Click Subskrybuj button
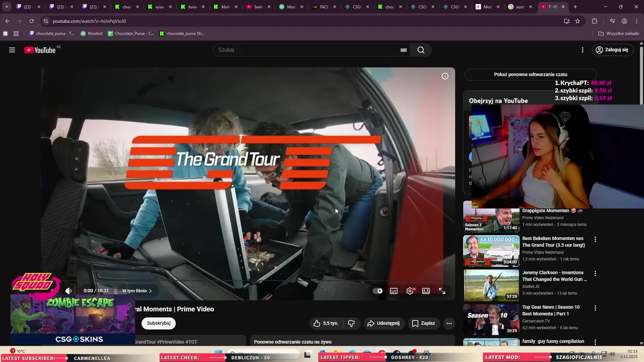644x362 pixels. [x=158, y=323]
